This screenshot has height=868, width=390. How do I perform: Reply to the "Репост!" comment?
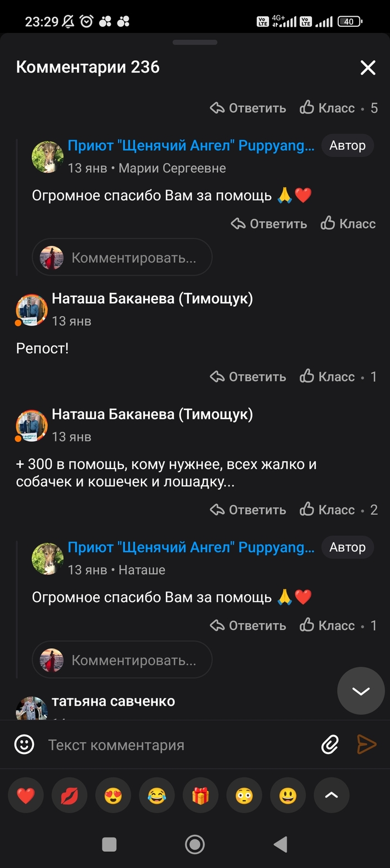(248, 377)
